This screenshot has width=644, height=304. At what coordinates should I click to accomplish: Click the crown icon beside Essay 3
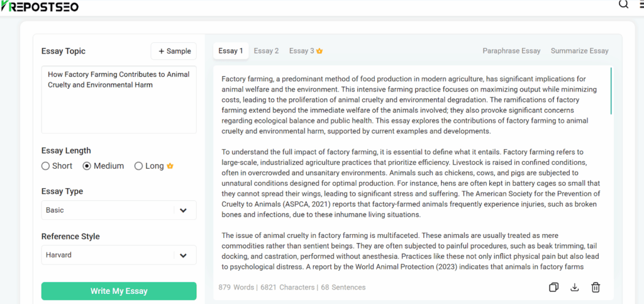click(x=319, y=52)
